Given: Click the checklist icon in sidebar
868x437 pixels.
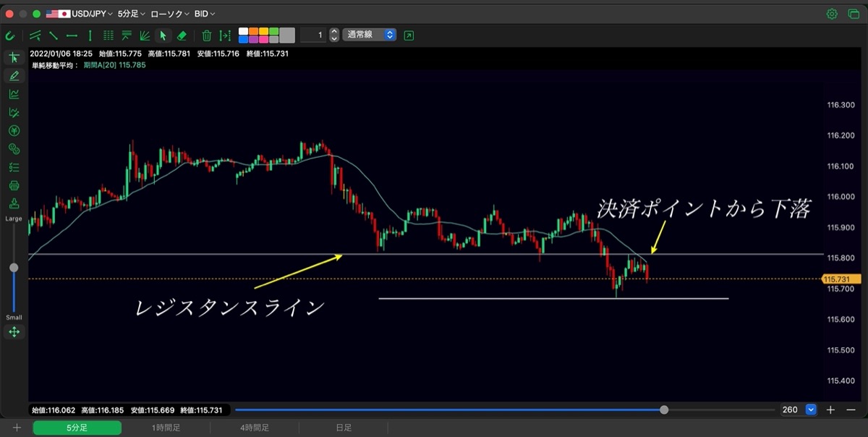Looking at the screenshot, I should (14, 167).
